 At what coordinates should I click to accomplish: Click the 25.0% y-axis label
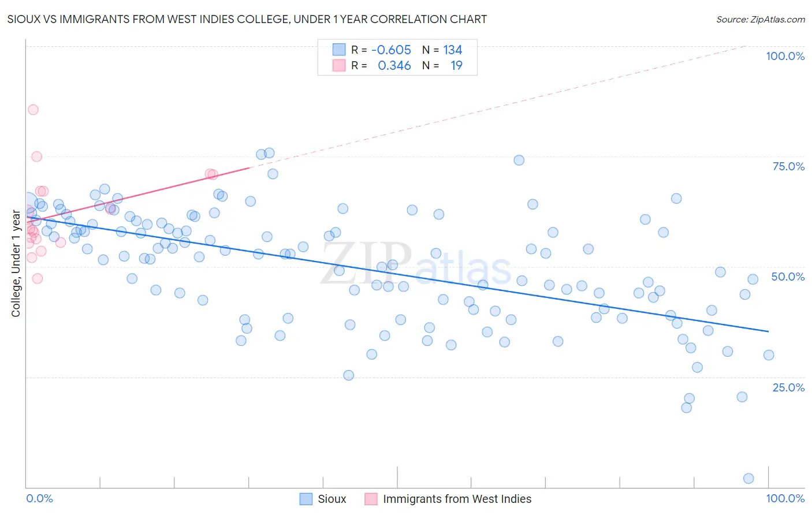click(788, 387)
